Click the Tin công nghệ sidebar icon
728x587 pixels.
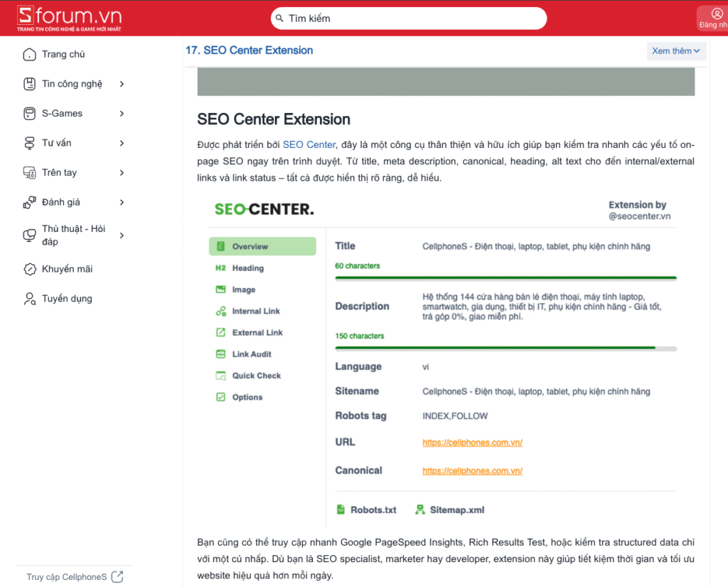pos(29,84)
